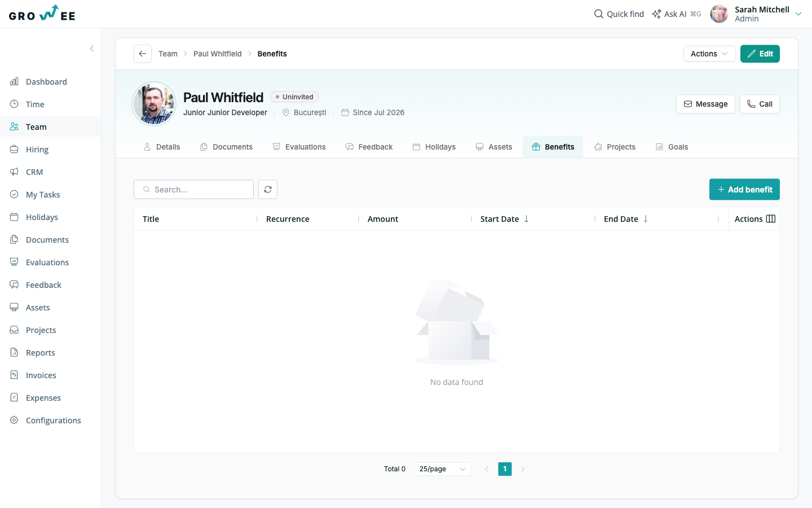Go to next page chevron
Screen dimensions: 812x508
[523, 469]
